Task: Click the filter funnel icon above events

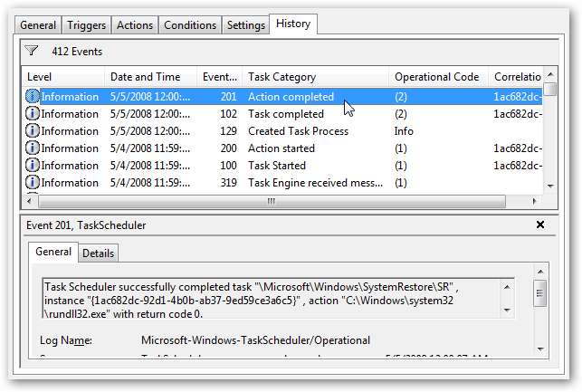Action: (x=32, y=52)
